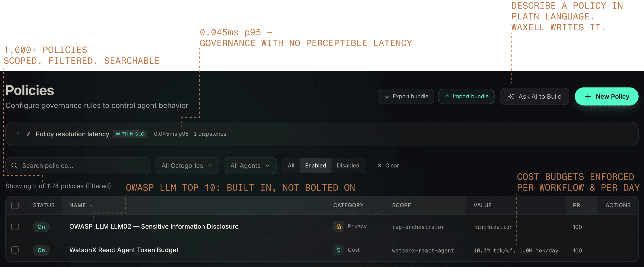Create a New Policy

(606, 97)
